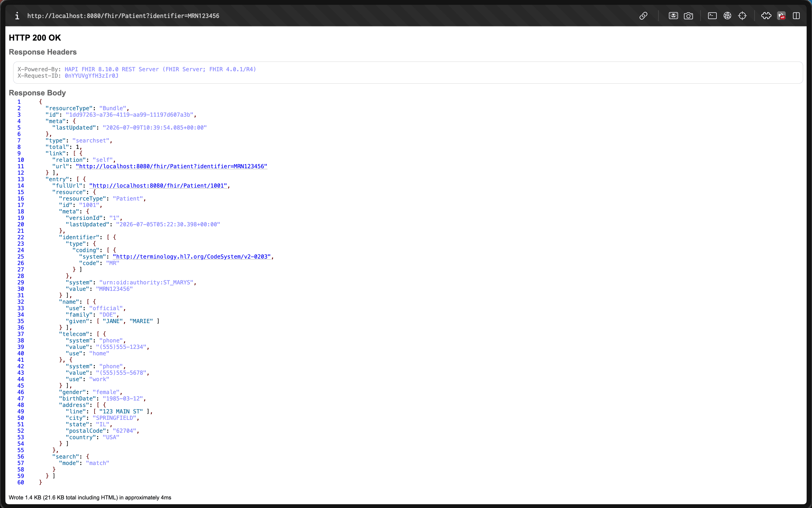
Task: Click line number 60 in the gutter
Action: click(20, 482)
